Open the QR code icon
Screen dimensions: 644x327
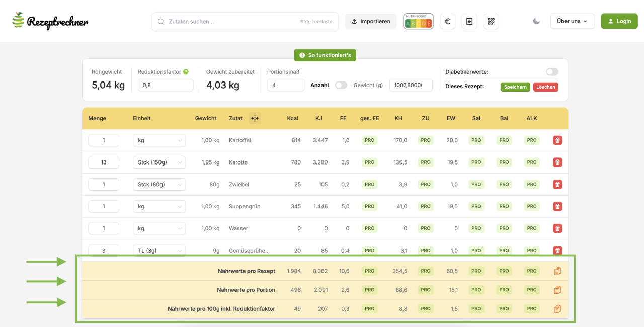pos(491,21)
